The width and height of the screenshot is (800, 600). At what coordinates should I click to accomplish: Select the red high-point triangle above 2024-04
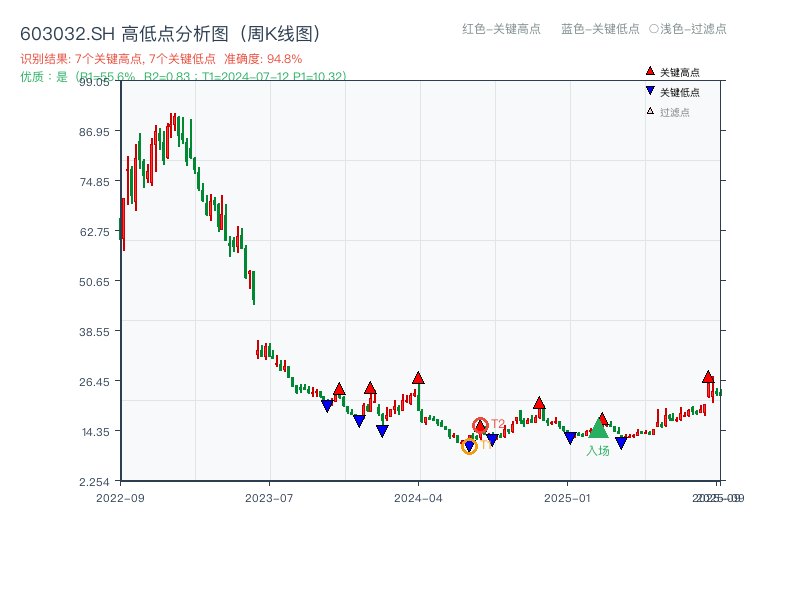click(418, 378)
